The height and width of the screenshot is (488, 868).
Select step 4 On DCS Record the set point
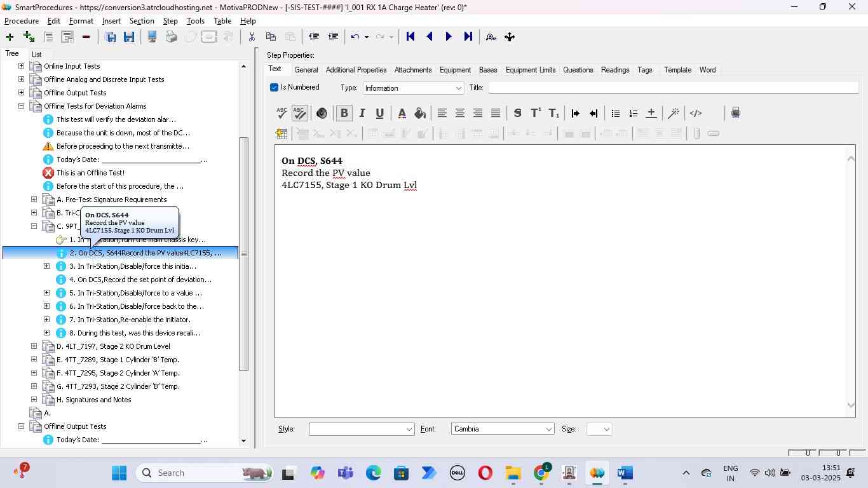[140, 280]
